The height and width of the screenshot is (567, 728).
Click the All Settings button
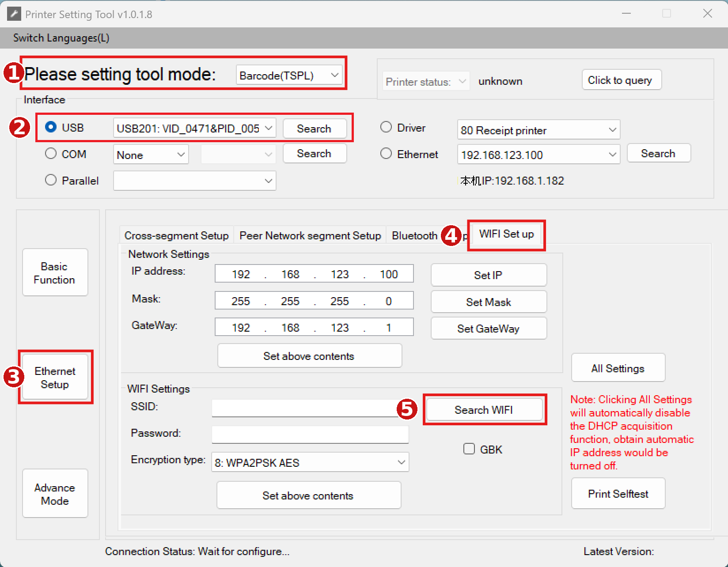618,368
